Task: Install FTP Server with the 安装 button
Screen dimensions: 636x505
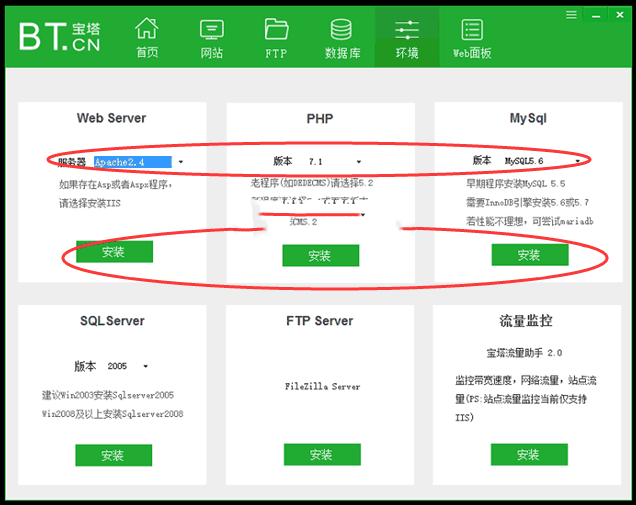Action: 322,454
